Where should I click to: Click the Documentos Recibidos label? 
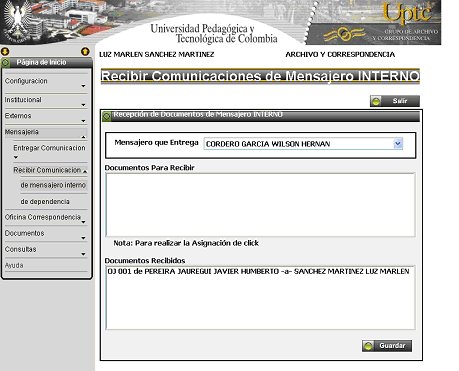[x=145, y=261]
